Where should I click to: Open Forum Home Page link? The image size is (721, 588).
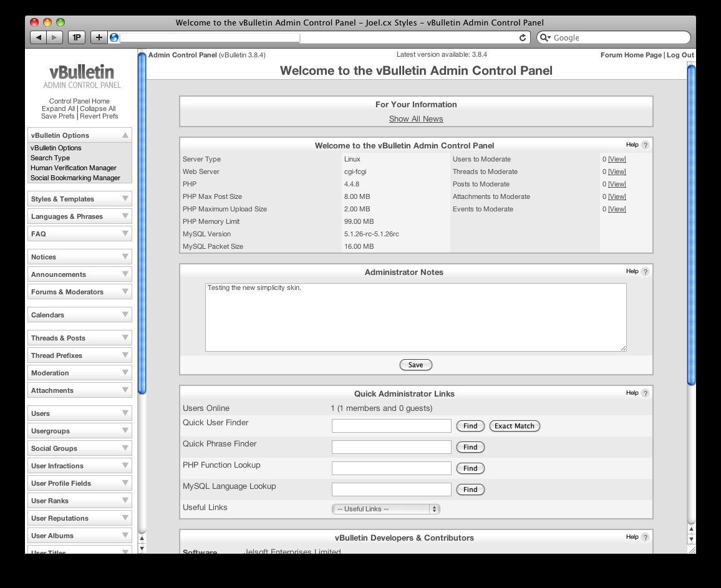pyautogui.click(x=631, y=55)
